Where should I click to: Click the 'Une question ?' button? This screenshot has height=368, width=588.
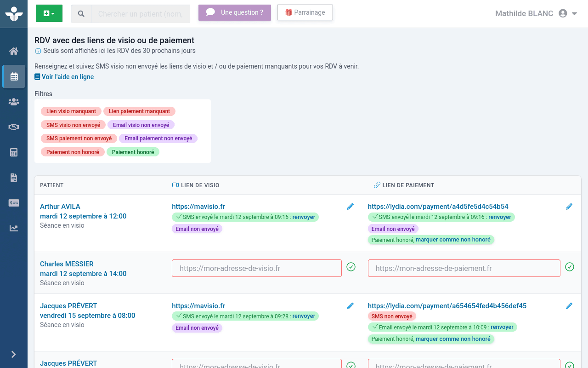pos(235,12)
